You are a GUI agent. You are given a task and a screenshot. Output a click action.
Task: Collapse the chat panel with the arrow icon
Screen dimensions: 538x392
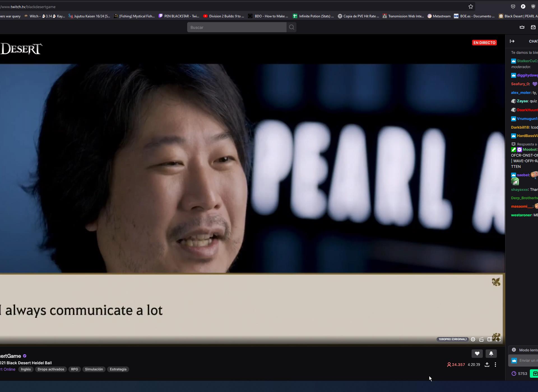(512, 41)
